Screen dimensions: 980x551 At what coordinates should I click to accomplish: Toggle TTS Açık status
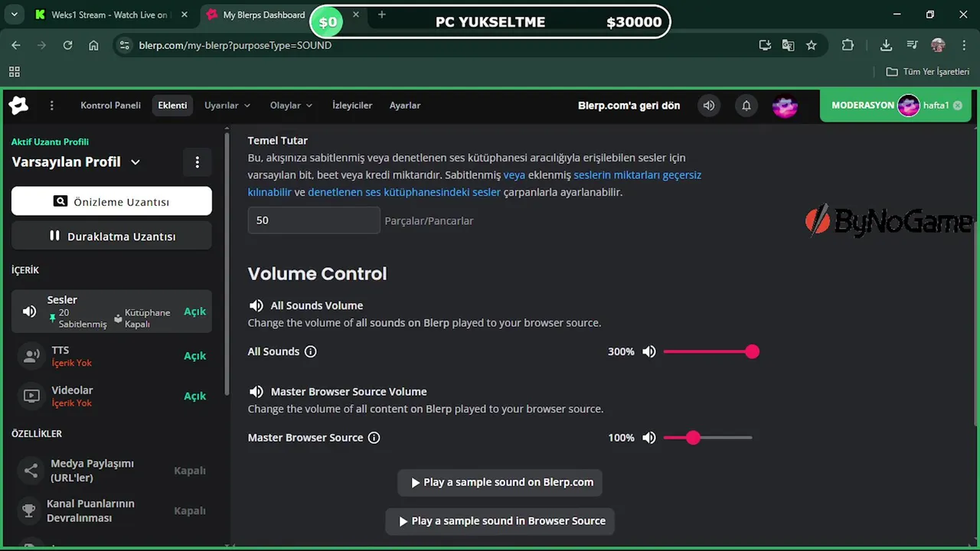point(194,356)
